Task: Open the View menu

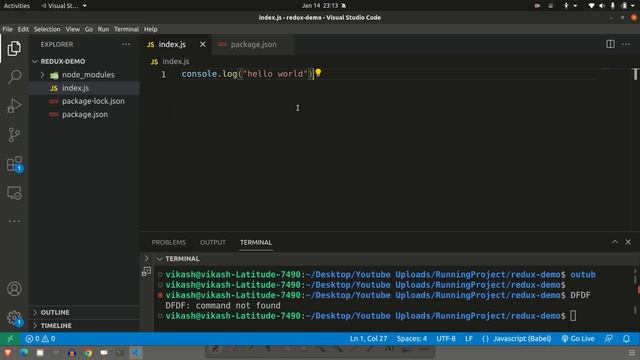Action: (73, 29)
